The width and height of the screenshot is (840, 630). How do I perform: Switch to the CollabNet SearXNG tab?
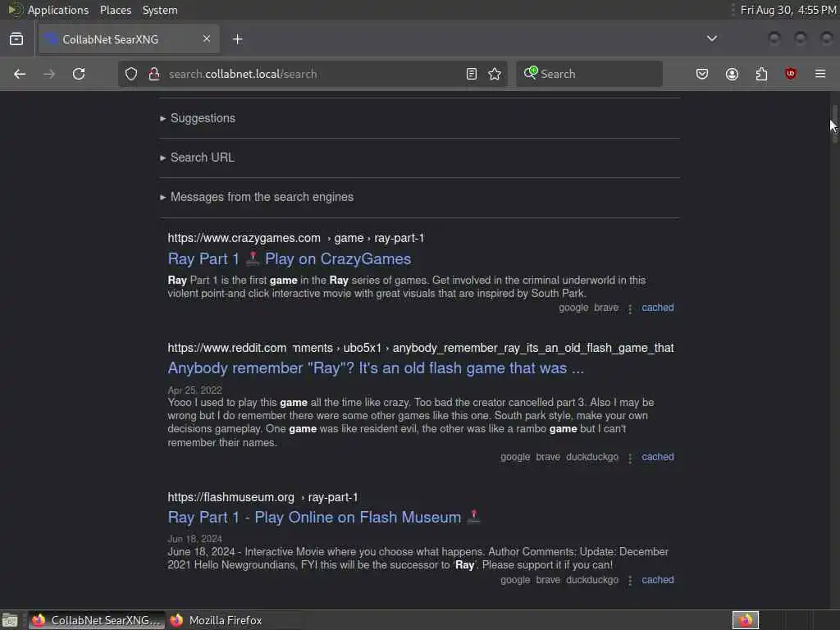pyautogui.click(x=129, y=39)
